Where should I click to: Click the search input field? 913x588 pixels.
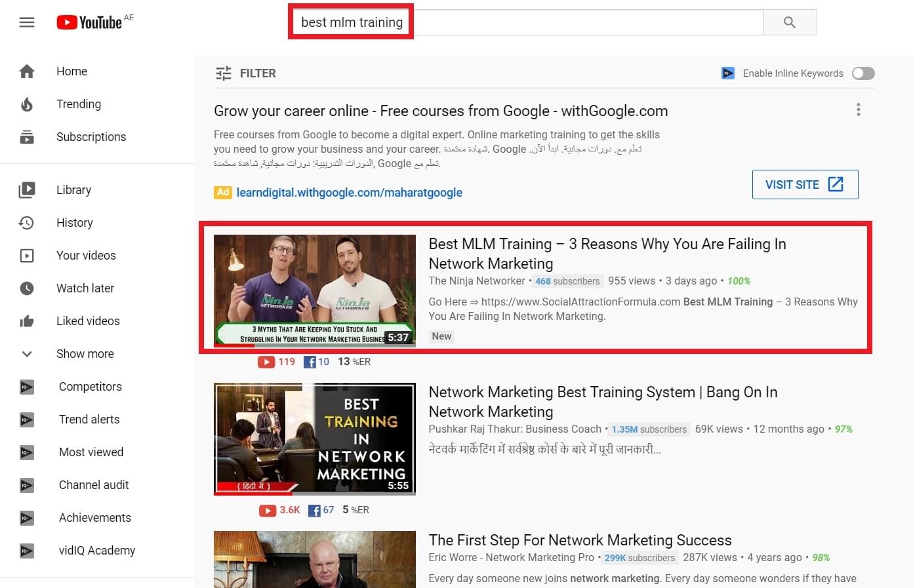[527, 22]
